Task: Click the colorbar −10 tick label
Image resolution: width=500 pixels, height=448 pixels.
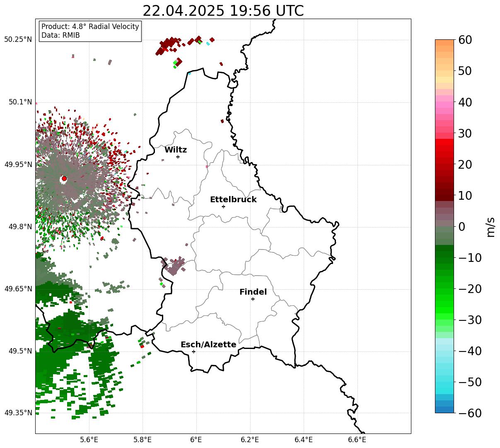Action: click(470, 258)
